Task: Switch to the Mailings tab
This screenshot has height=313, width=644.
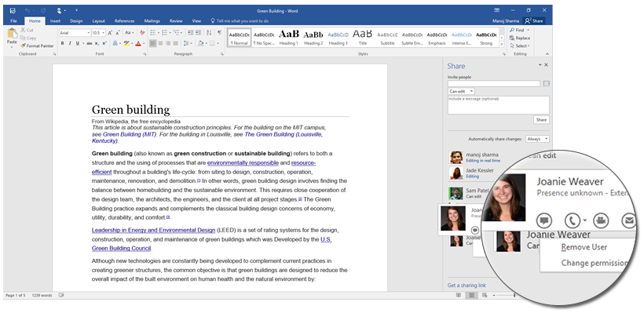Action: pyautogui.click(x=152, y=21)
